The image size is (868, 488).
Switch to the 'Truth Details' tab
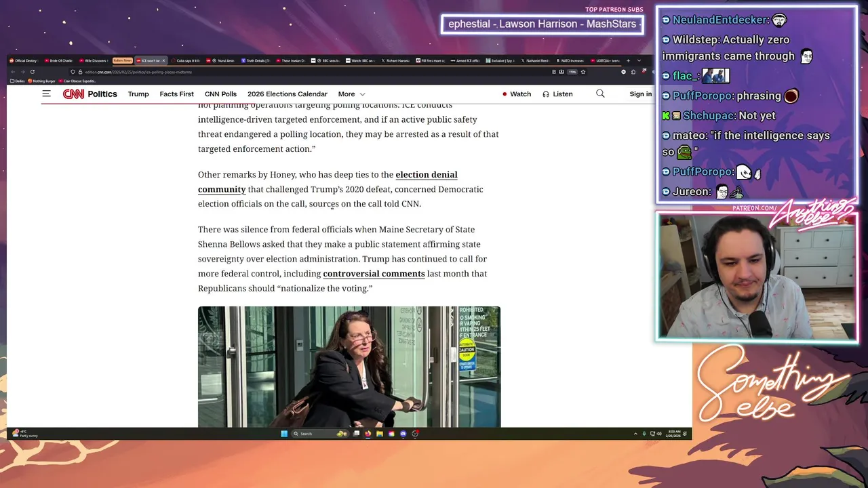(254, 60)
